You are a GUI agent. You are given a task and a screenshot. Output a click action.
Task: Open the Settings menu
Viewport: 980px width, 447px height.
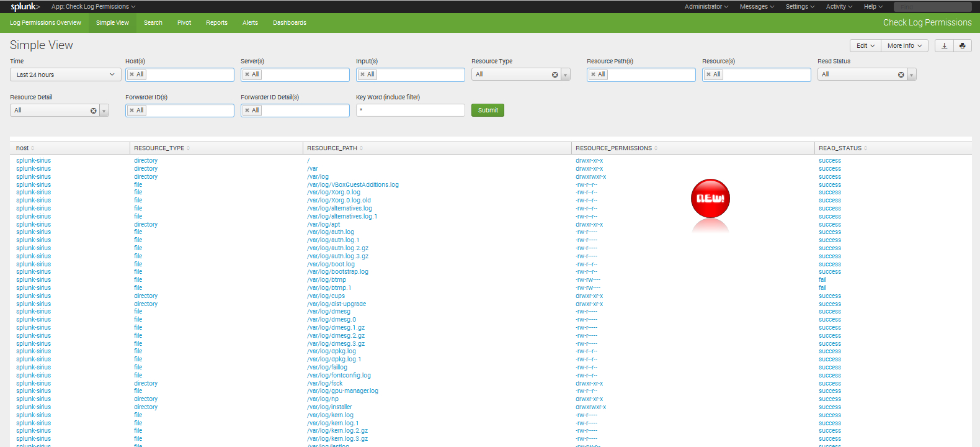[800, 6]
